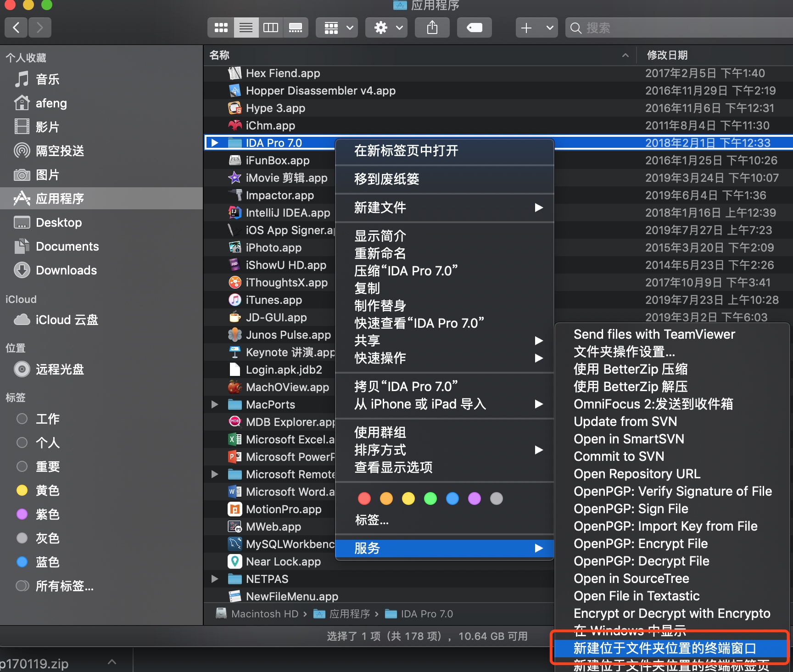The width and height of the screenshot is (793, 672).
Task: Select Hype 3.app in the list
Action: point(498,108)
